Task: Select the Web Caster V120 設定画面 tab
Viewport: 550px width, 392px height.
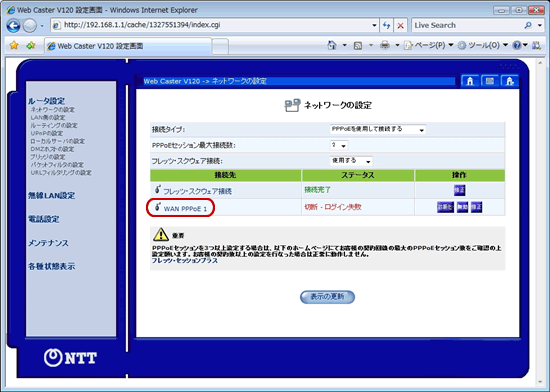Action: (x=128, y=46)
